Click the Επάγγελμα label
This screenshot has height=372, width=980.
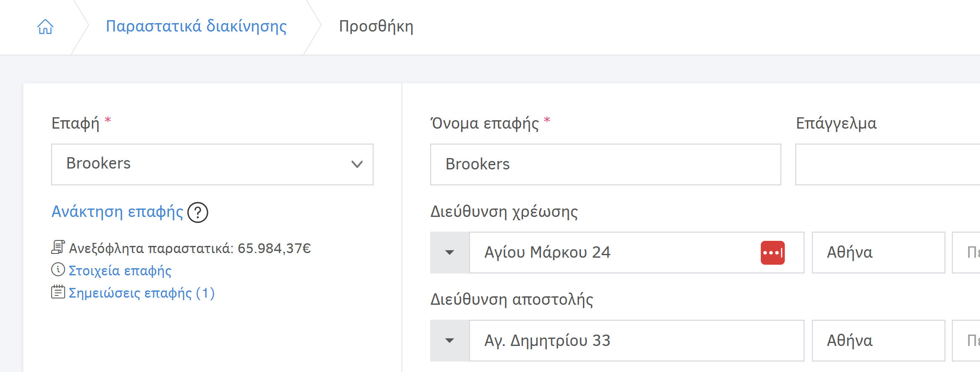[x=836, y=123]
